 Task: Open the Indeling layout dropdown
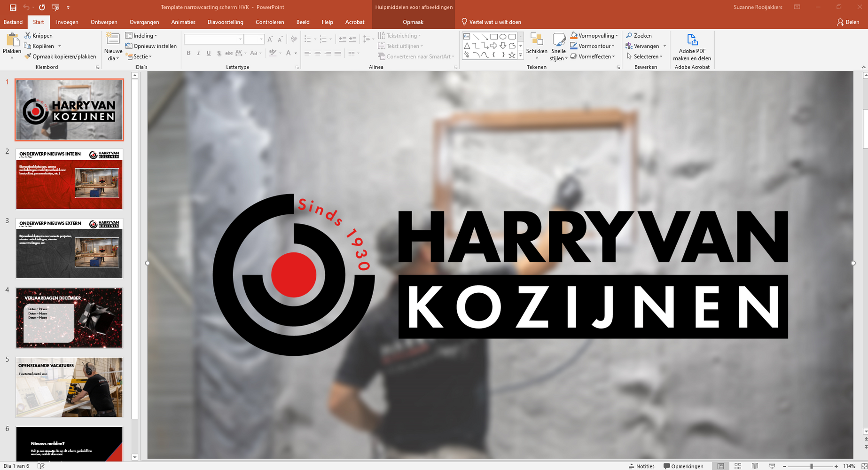tap(141, 36)
